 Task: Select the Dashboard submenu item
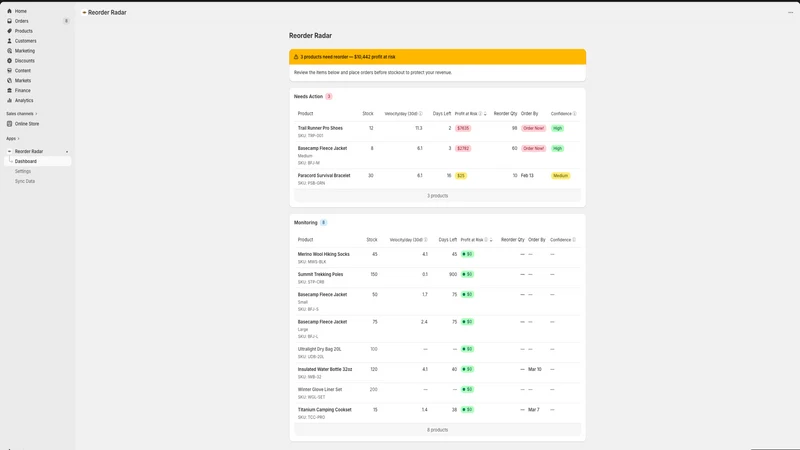38,161
